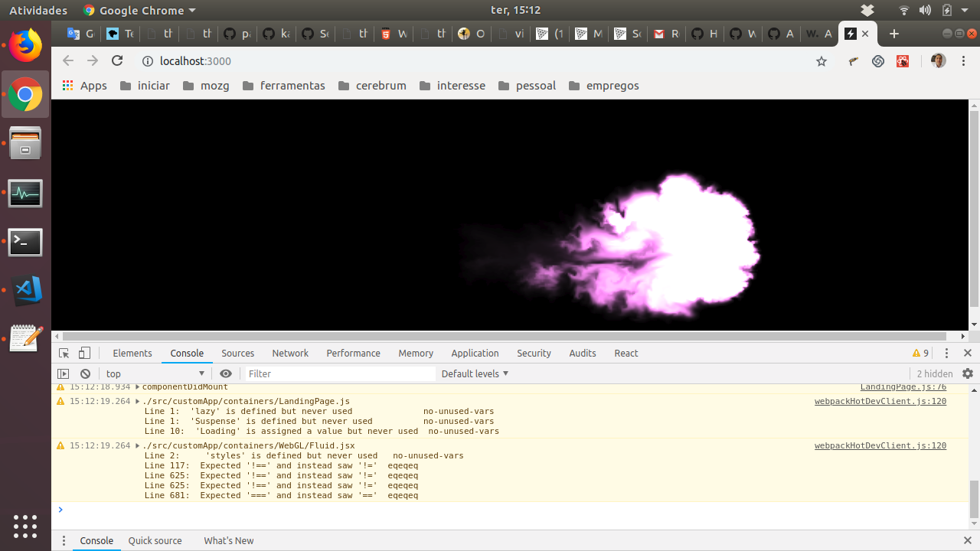980x551 pixels.
Task: Open the webpackHotDevClient.js:120 source link
Action: tap(880, 401)
